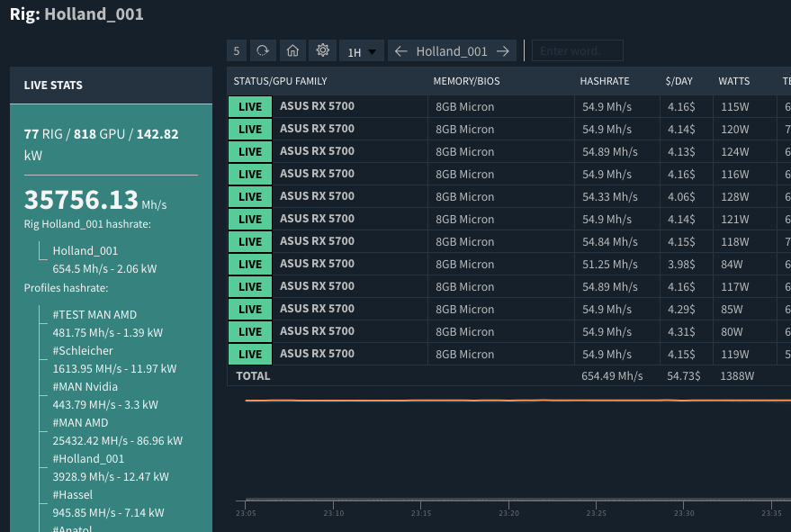Click the LIVE badge on the 51.25 Mh/s row
The height and width of the screenshot is (532, 791).
pyautogui.click(x=249, y=264)
